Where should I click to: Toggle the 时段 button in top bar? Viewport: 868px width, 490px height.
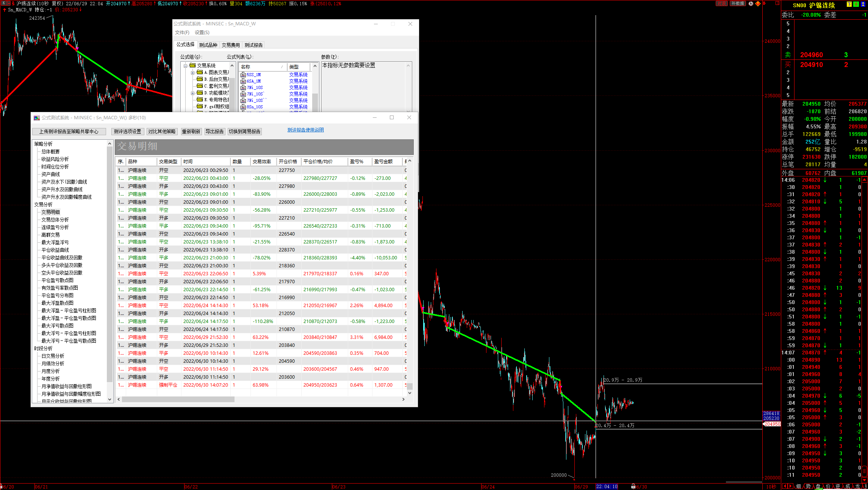[722, 3]
